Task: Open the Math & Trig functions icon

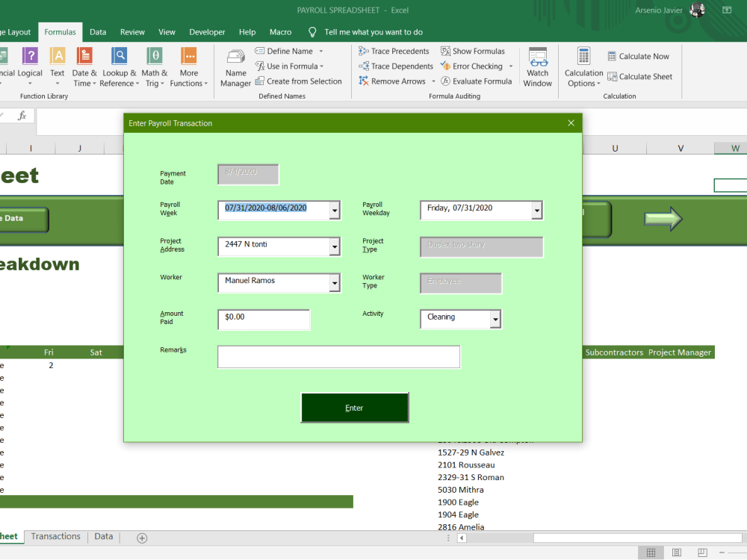Action: 155,66
